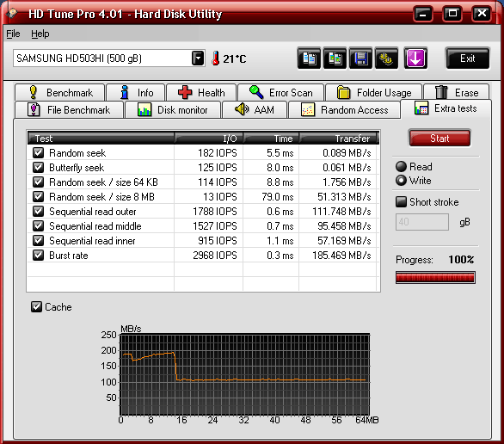The height and width of the screenshot is (444, 504).
Task: Enable the Short stroke checkbox
Action: point(401,202)
